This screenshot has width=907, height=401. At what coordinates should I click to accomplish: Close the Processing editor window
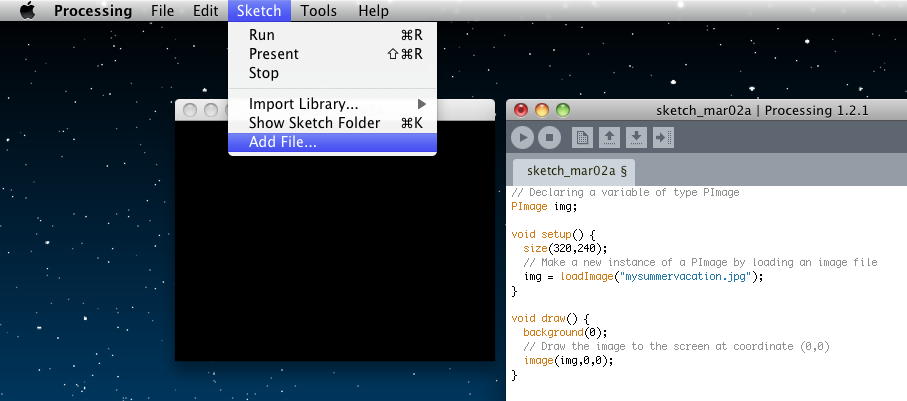(x=521, y=110)
